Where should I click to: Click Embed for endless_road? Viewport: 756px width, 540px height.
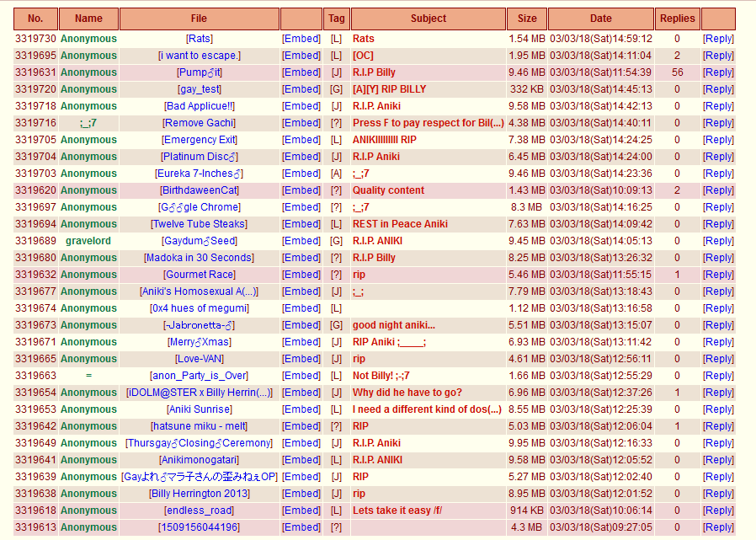pos(301,511)
